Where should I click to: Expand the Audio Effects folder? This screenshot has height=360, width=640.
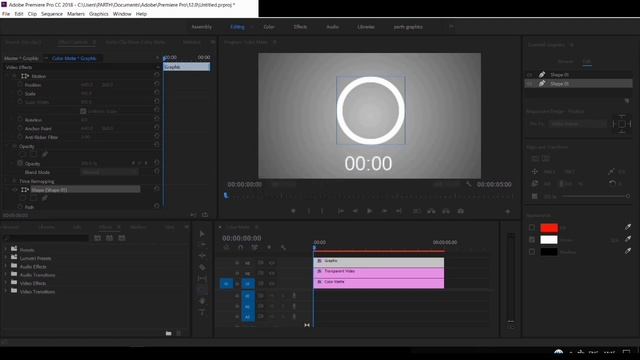click(x=5, y=266)
